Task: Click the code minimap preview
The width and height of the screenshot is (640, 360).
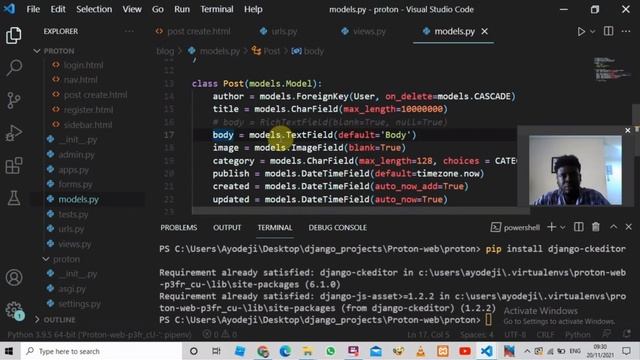Action: coord(611,69)
